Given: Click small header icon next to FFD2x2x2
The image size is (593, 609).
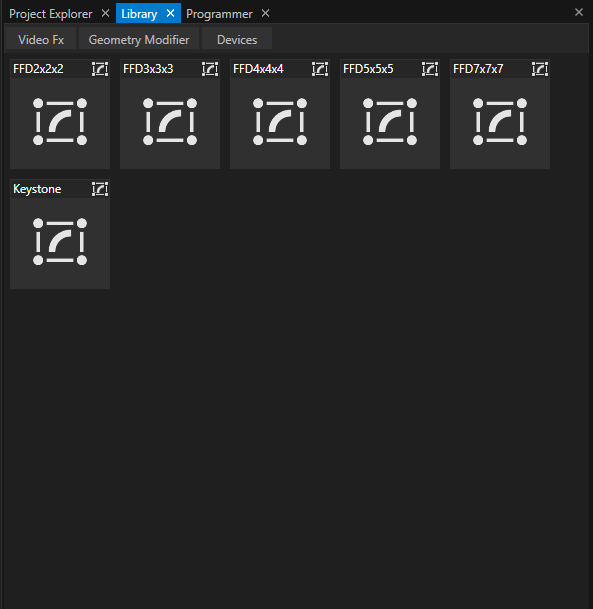Looking at the screenshot, I should point(100,69).
